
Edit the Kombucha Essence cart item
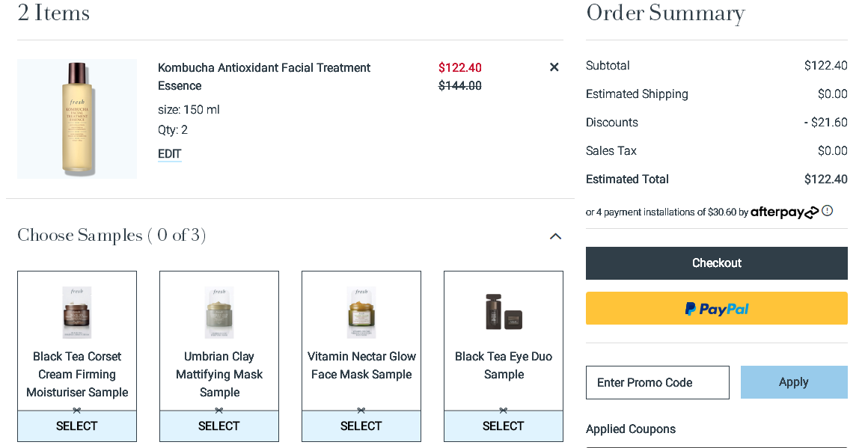point(169,154)
